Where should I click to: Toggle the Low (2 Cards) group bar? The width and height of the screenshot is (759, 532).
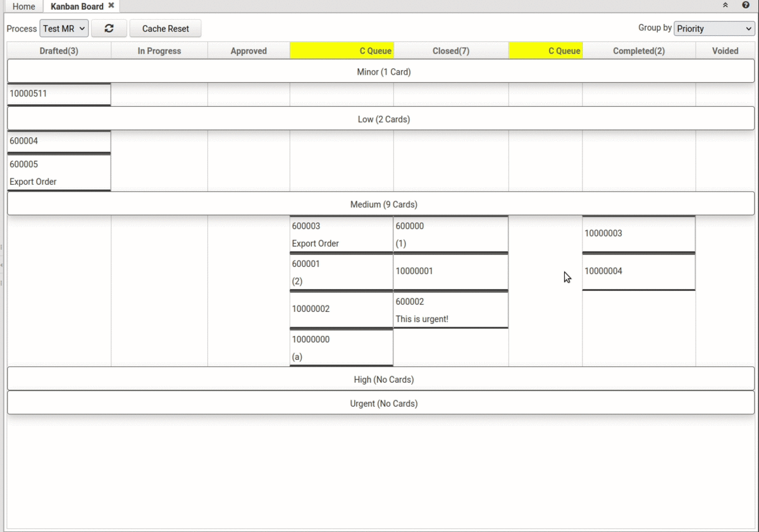383,119
